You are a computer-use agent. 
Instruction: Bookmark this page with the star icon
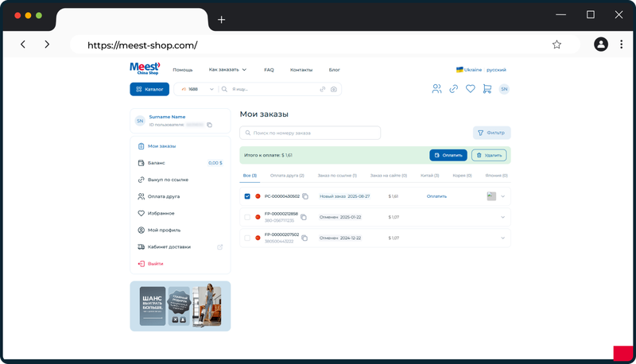(x=556, y=45)
